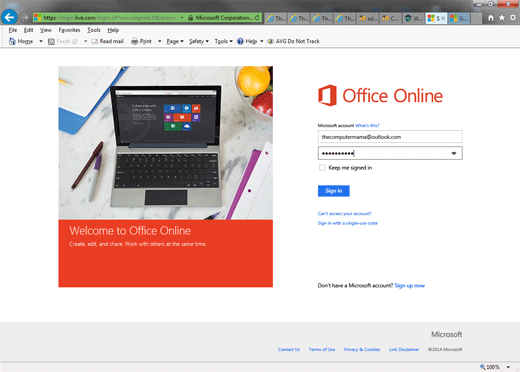The width and height of the screenshot is (520, 372).
Task: Click the Sign up now link
Action: 410,285
